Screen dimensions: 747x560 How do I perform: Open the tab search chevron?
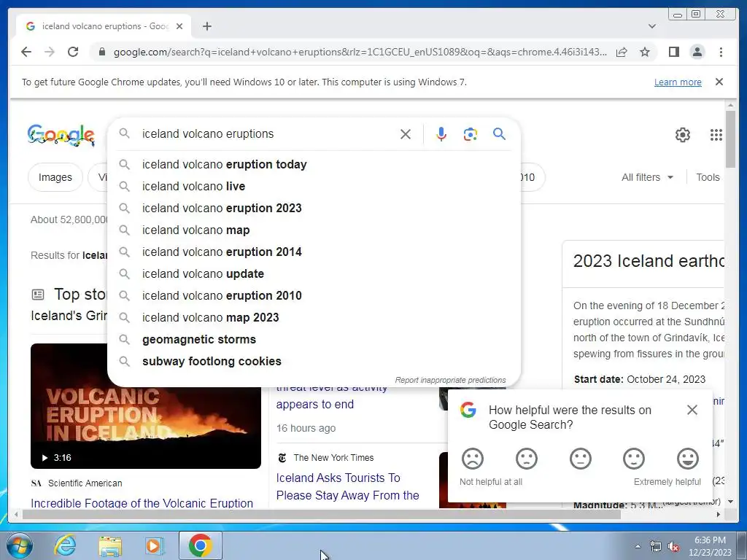click(x=652, y=26)
